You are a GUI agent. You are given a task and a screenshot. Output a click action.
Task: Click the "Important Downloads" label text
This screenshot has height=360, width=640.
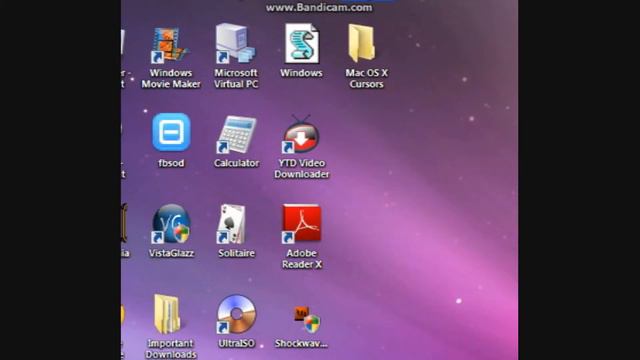pos(171,349)
